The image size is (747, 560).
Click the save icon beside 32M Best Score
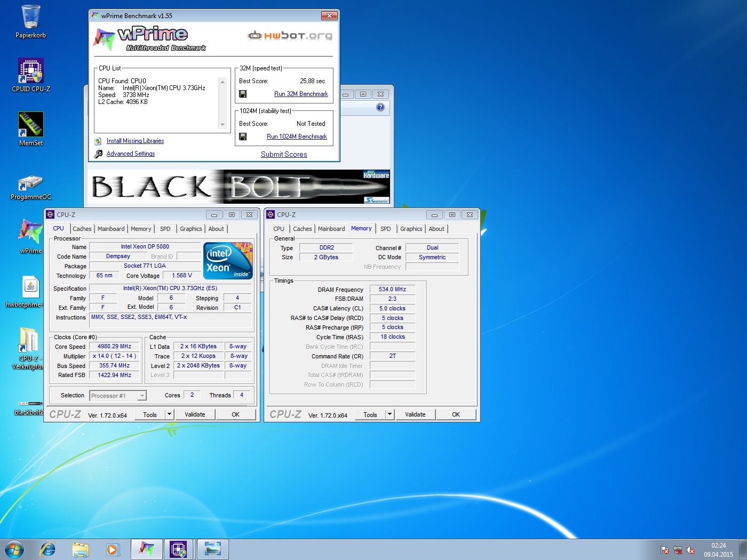[243, 94]
